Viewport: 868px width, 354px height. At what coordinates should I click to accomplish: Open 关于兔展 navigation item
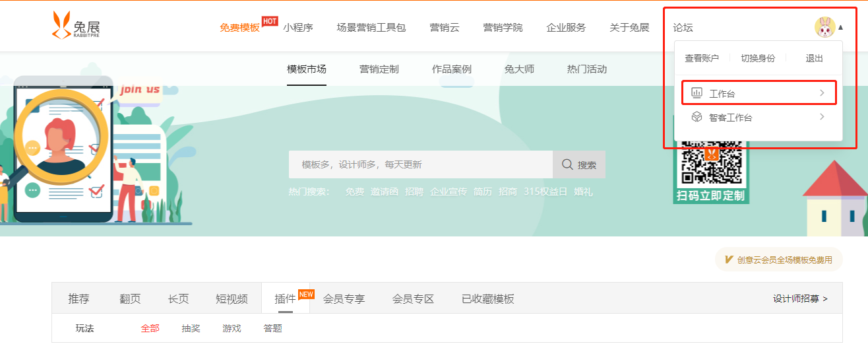630,28
